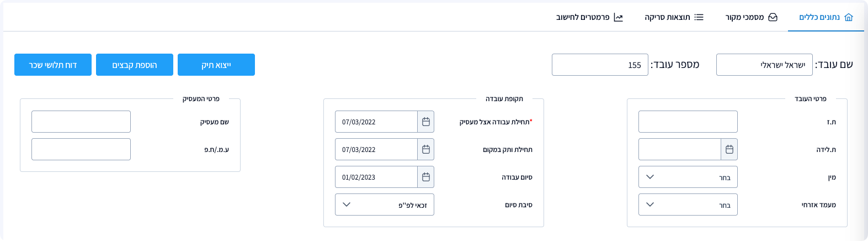The width and height of the screenshot is (868, 241).
Task: Expand the מעמד אזרחי dropdown
Action: click(688, 205)
